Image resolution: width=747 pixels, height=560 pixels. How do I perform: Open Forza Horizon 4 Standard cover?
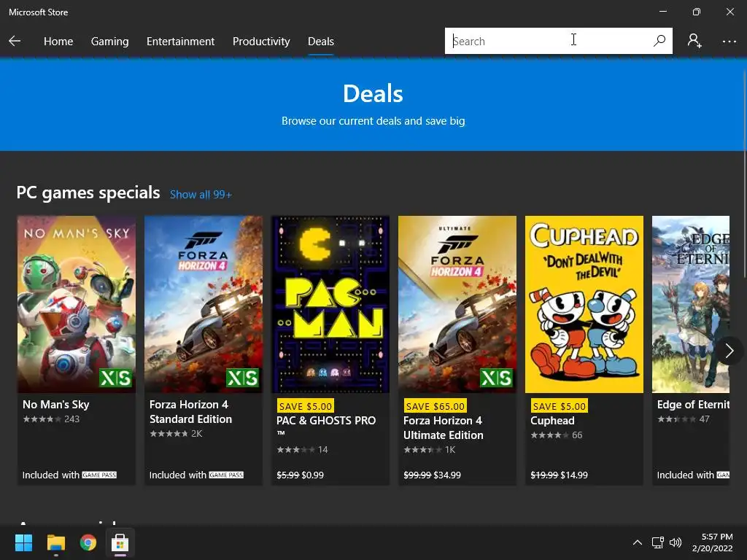204,304
